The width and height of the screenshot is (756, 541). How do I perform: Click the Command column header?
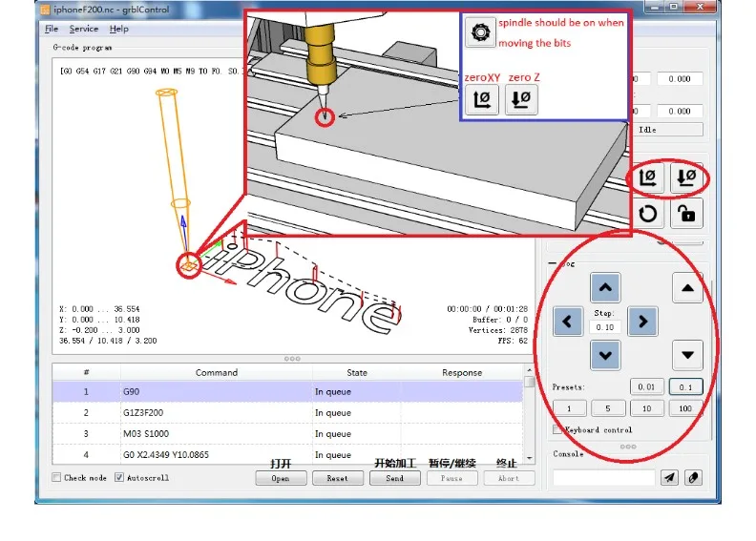(x=217, y=372)
